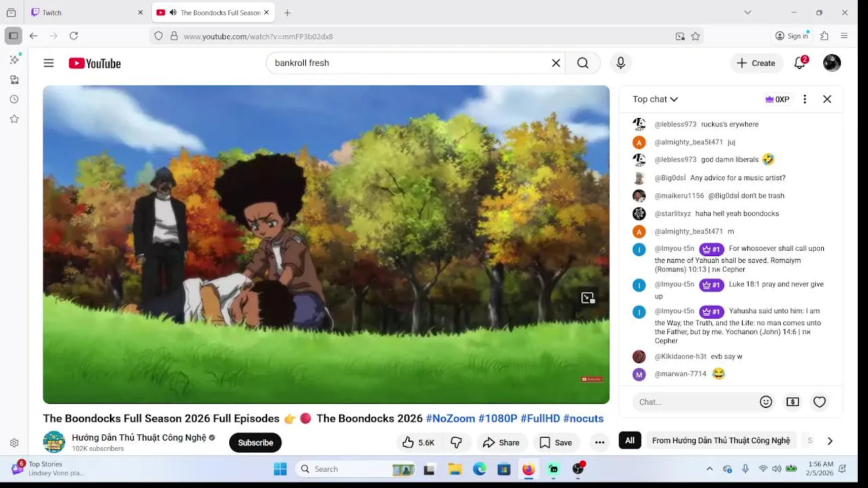Open YouTube notifications bell
The width and height of the screenshot is (868, 488).
click(800, 63)
